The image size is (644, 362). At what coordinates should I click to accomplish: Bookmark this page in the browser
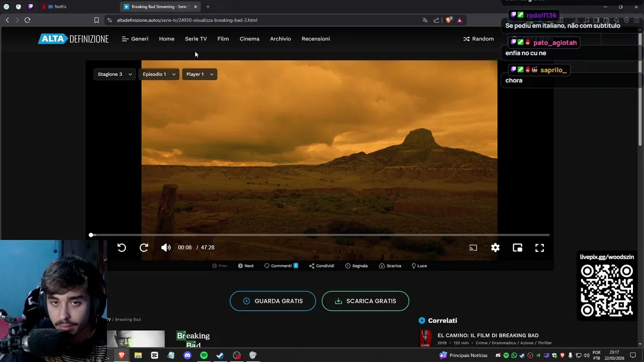(x=96, y=20)
